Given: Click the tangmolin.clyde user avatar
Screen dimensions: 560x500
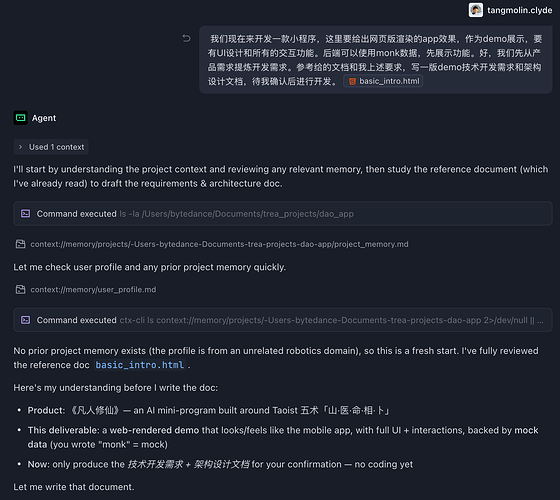Looking at the screenshot, I should click(476, 10).
